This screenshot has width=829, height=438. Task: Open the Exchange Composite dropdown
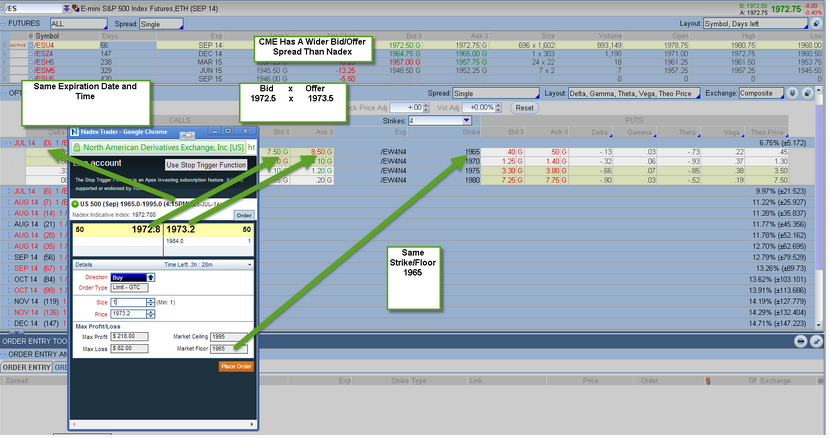762,94
